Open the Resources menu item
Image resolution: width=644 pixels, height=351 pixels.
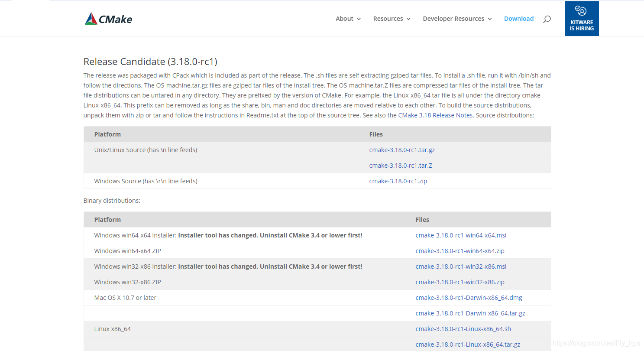[388, 19]
